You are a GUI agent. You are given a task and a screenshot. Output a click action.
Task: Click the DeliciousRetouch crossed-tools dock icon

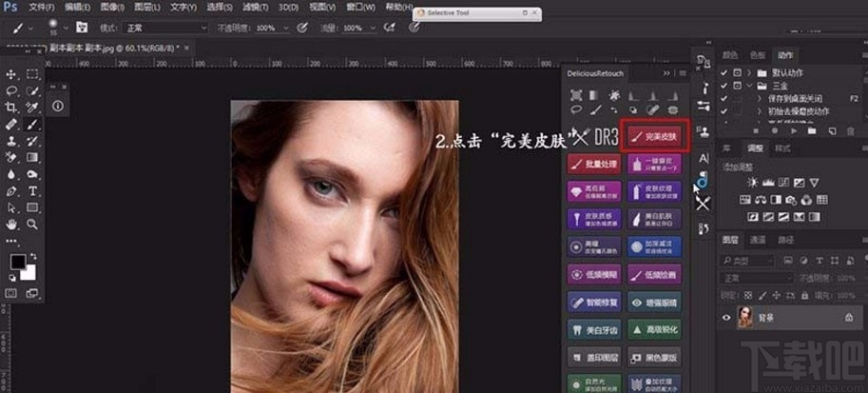[703, 204]
